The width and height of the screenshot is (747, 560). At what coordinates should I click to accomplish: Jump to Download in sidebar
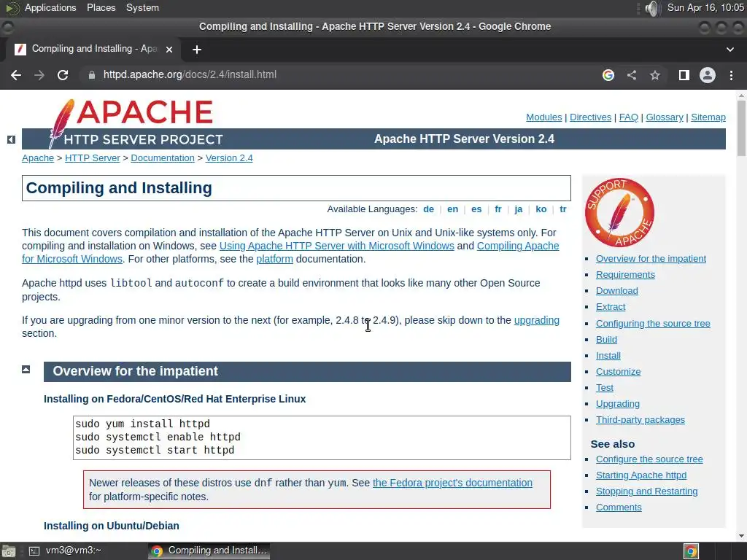point(616,291)
